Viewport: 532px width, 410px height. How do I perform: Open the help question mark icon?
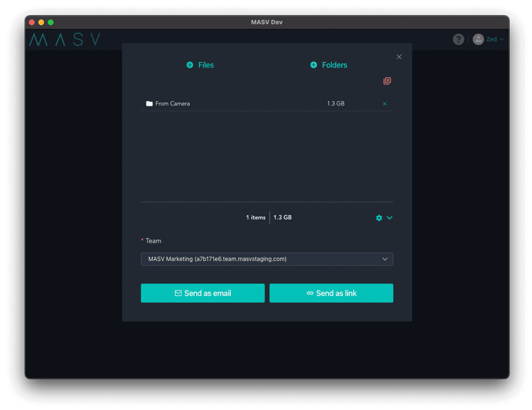pos(459,39)
